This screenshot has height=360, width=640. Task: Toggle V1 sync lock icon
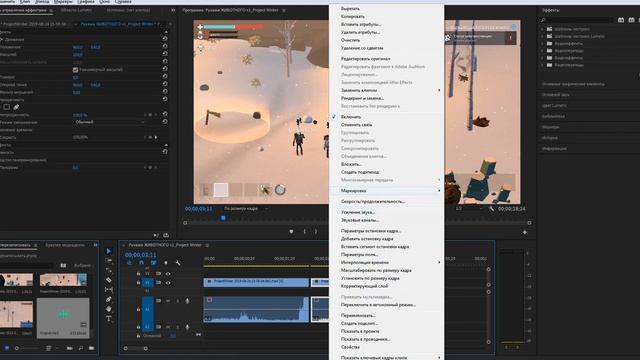click(158, 282)
